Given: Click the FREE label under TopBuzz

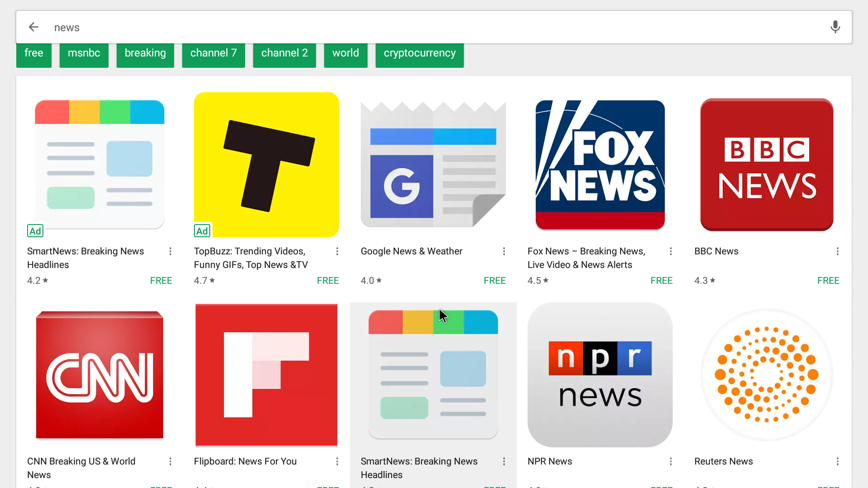Looking at the screenshot, I should coord(328,281).
